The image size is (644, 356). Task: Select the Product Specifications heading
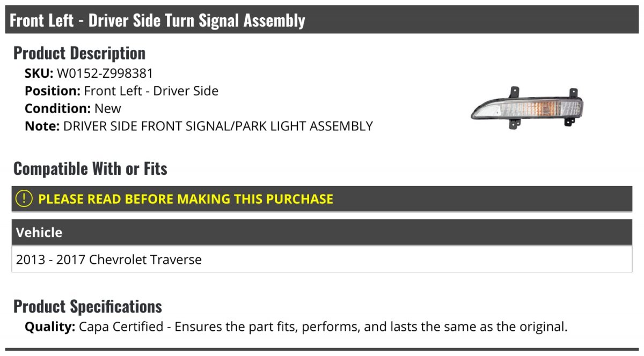[87, 307]
